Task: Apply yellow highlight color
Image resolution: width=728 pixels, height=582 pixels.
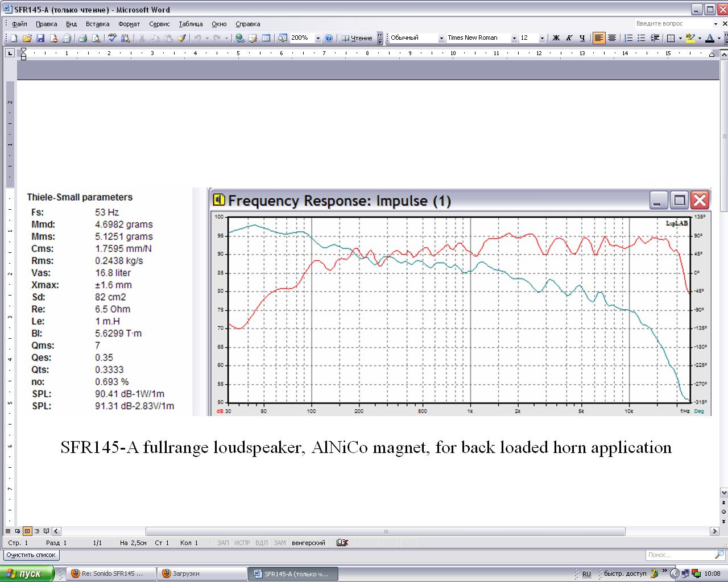Action: [690, 38]
